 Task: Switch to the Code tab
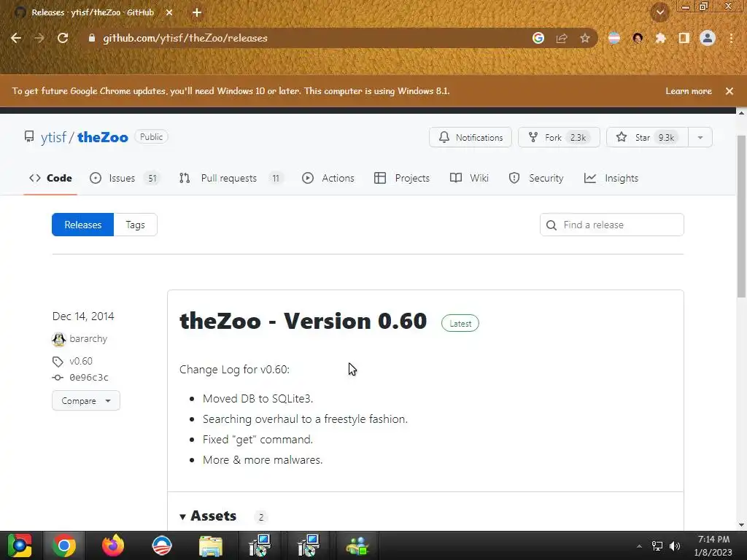click(x=50, y=178)
